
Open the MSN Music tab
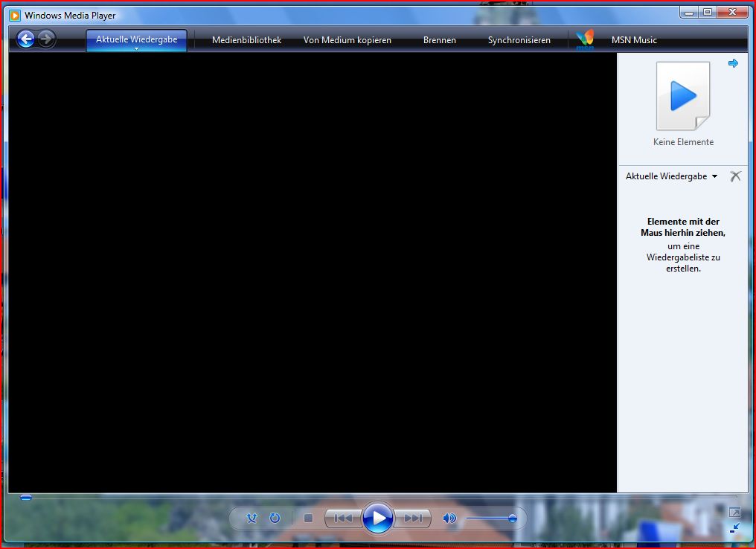[x=634, y=40]
